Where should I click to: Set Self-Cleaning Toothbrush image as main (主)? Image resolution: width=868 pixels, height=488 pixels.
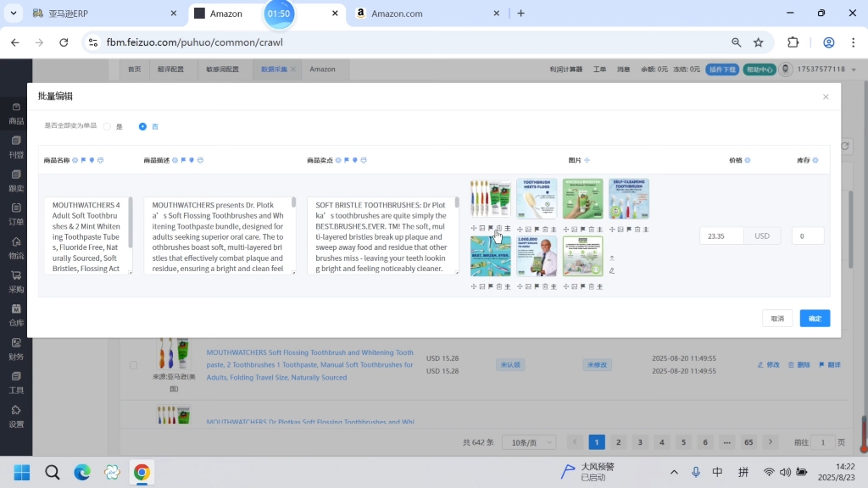coord(646,229)
